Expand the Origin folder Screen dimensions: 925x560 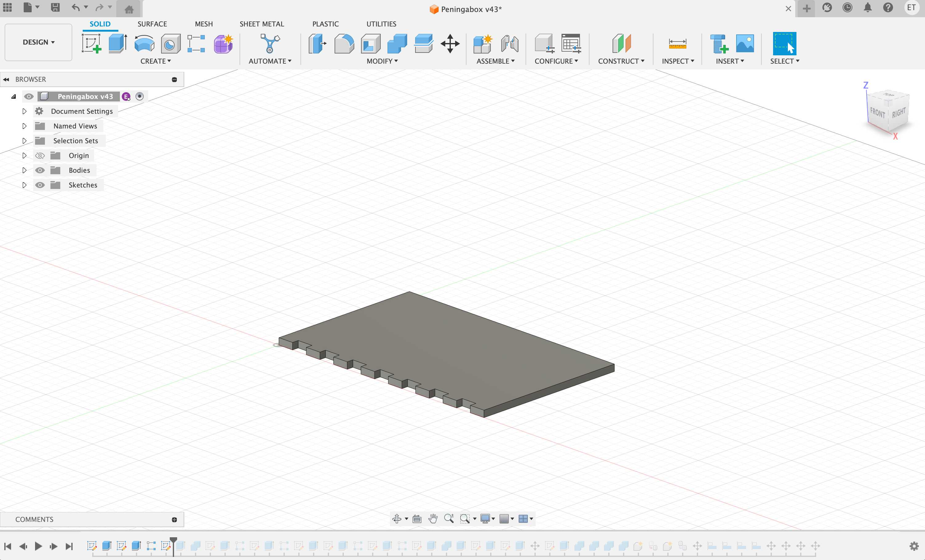coord(24,156)
